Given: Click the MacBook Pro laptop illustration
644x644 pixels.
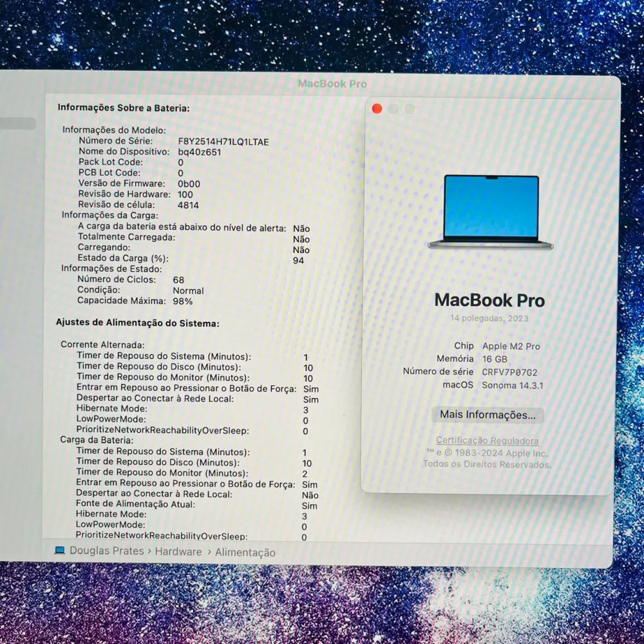Looking at the screenshot, I should [491, 212].
